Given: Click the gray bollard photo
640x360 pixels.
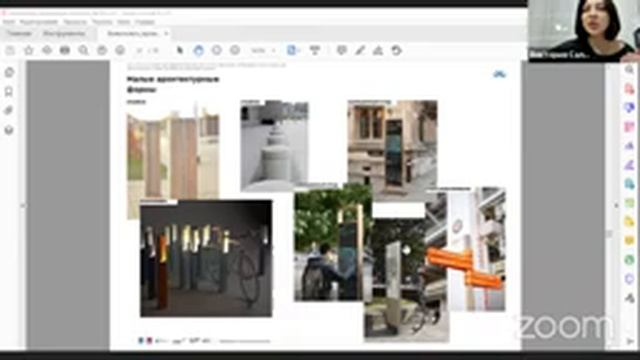Looking at the screenshot, I should coord(274,146).
